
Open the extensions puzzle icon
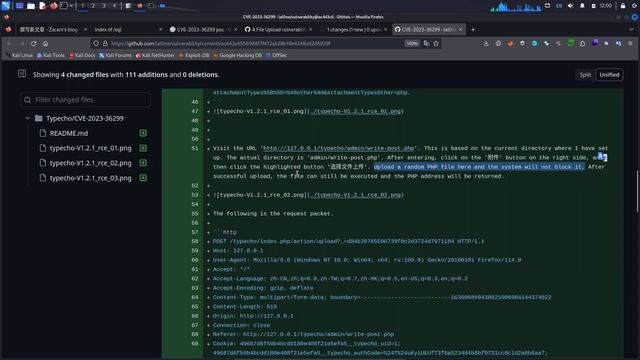point(582,43)
